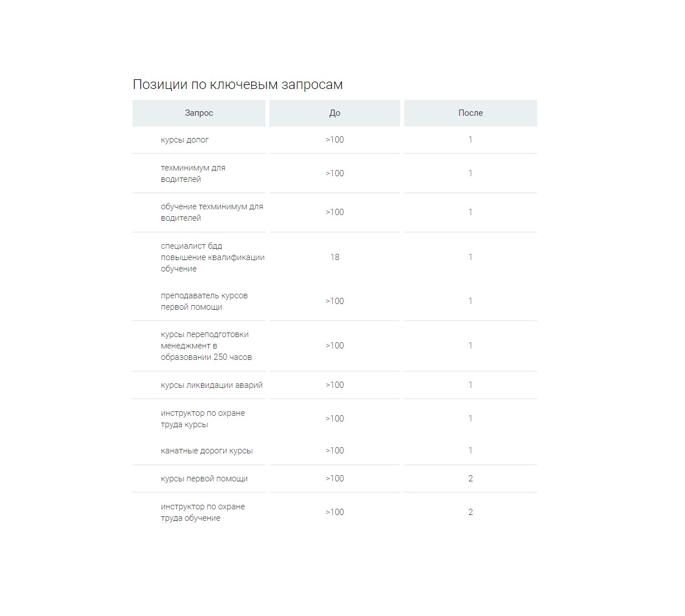Image resolution: width=685 pixels, height=616 pixels.
Task: Select 'преподаватель курсов первой помощи' query
Action: click(204, 301)
